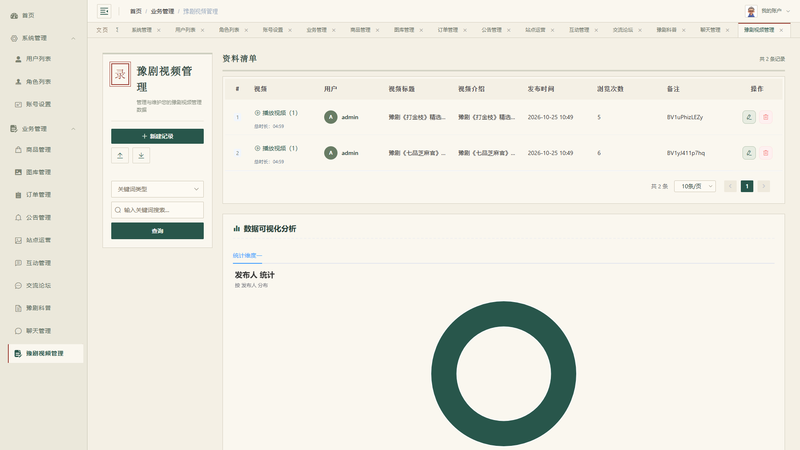Open 用户列表 in the sidebar
800x450 pixels.
point(34,59)
